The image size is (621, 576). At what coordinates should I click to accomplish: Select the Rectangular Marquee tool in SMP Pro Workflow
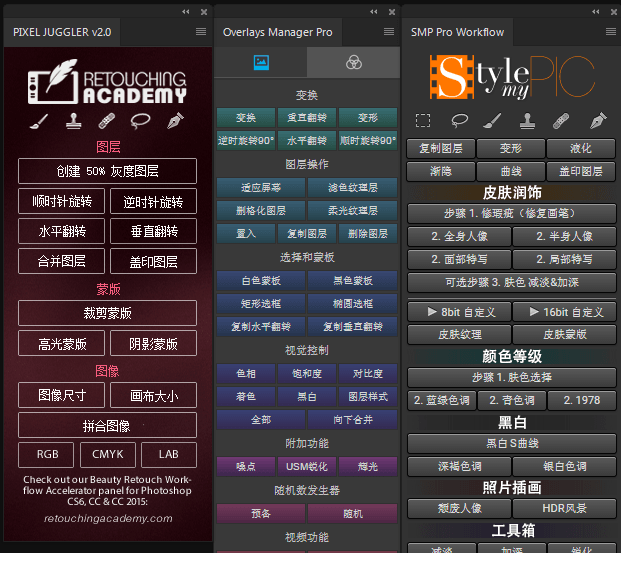point(423,120)
